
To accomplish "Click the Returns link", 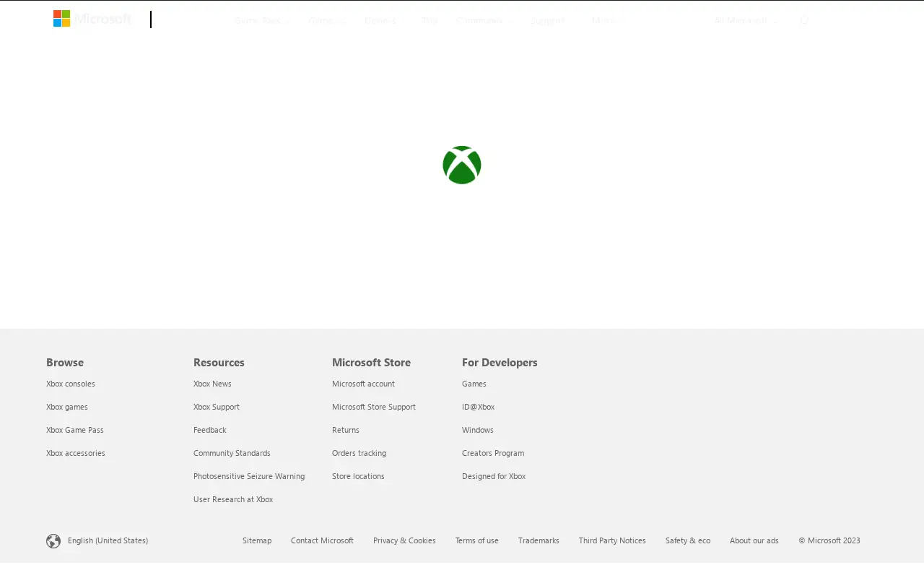I will [346, 430].
